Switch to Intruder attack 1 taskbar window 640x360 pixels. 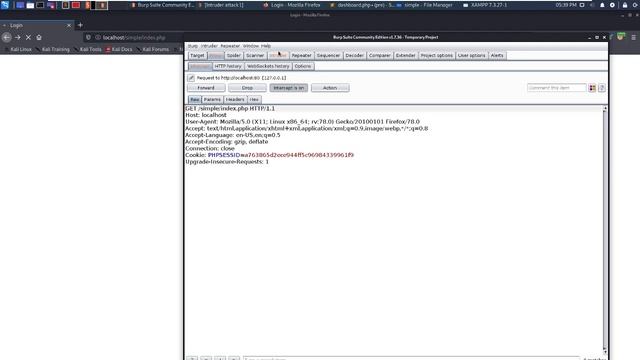click(x=220, y=5)
